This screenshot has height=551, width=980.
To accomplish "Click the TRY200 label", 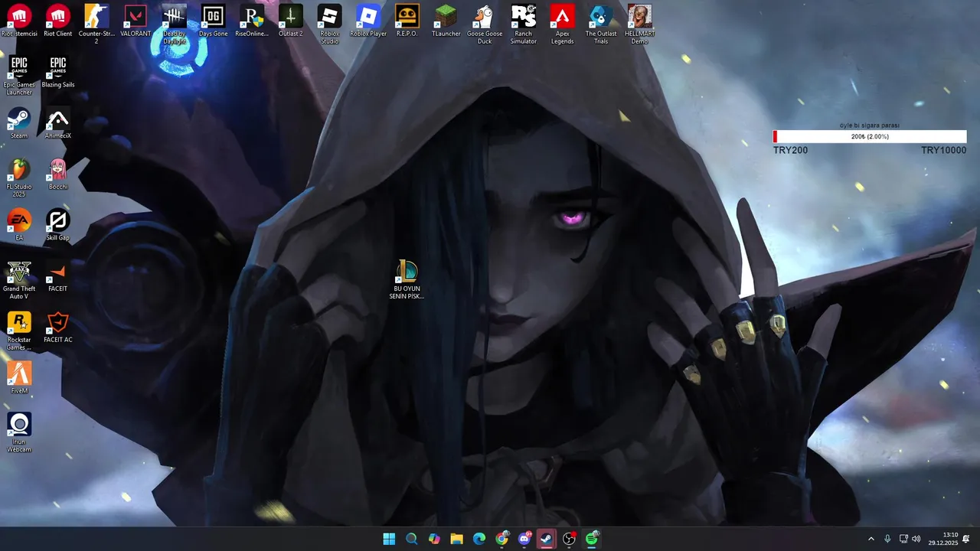I will click(x=790, y=150).
